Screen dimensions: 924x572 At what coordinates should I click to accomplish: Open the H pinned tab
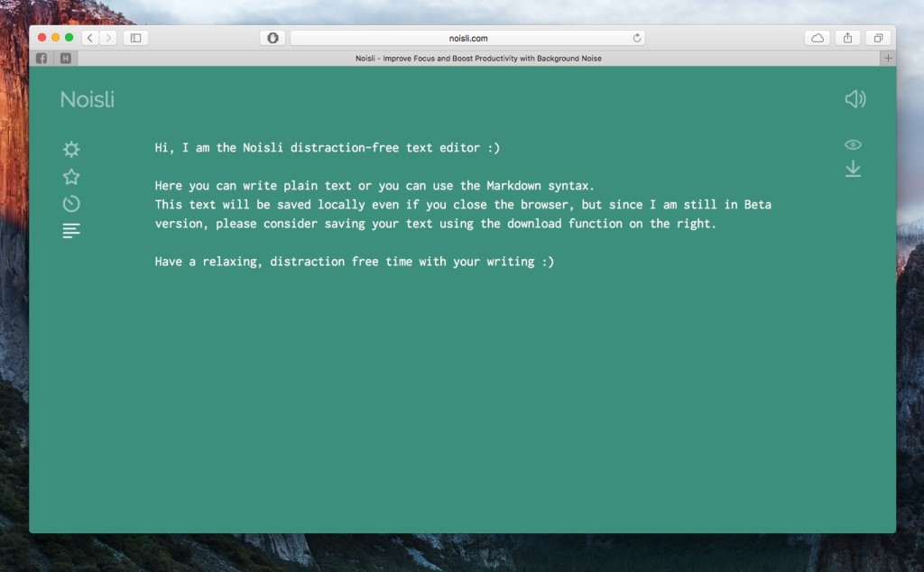click(x=65, y=59)
